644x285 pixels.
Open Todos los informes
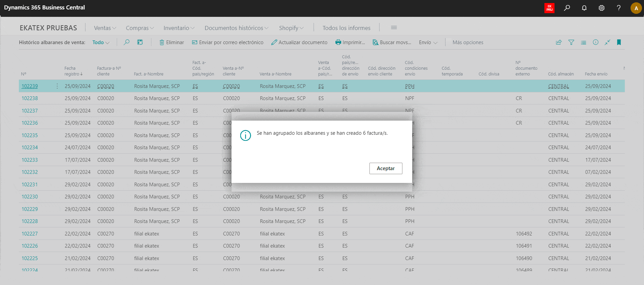[x=346, y=28]
